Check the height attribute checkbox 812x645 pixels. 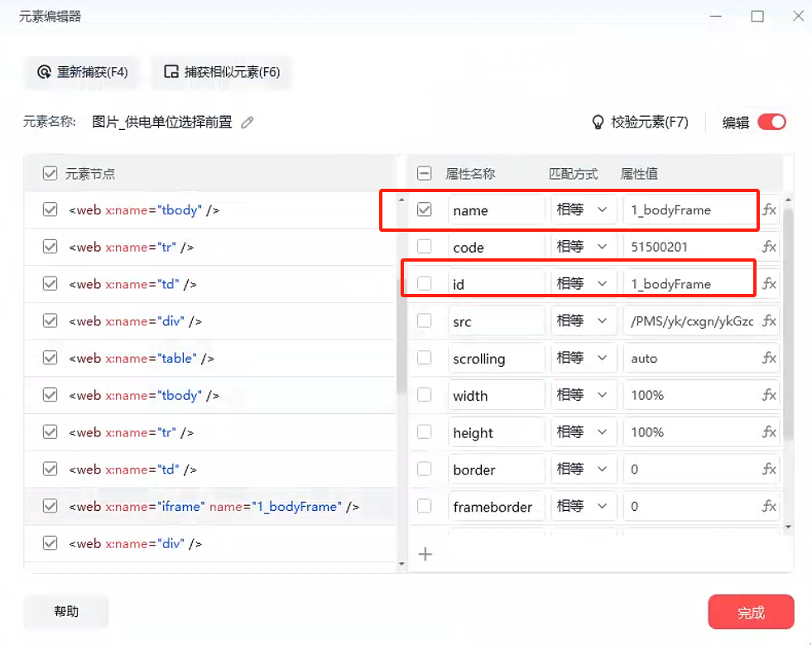point(424,432)
